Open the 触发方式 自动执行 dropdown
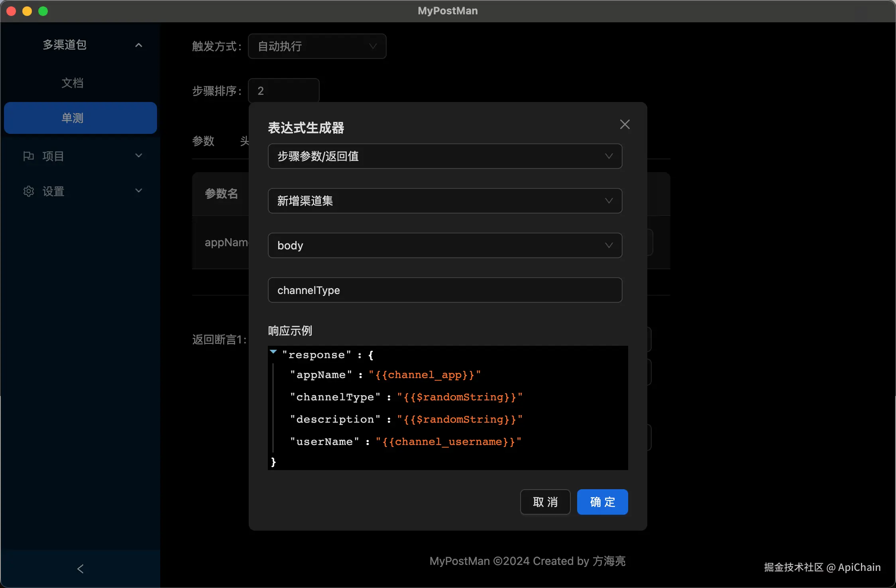The height and width of the screenshot is (588, 896). tap(317, 46)
